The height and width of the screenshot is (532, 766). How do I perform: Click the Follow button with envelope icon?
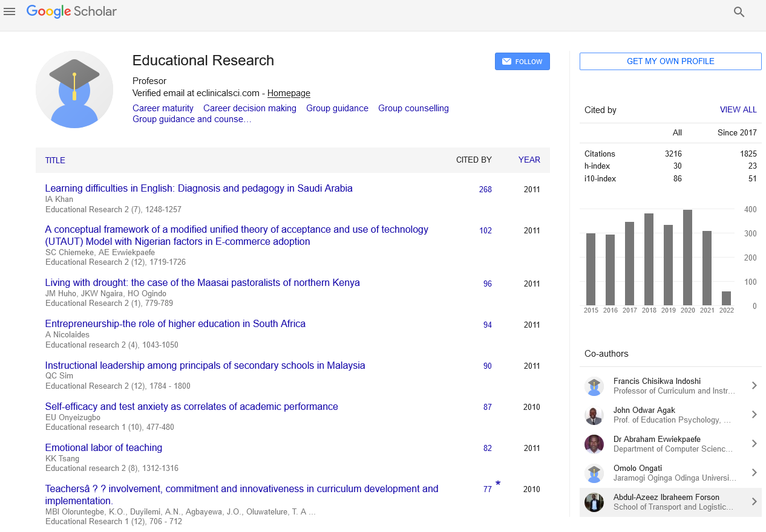(x=522, y=62)
